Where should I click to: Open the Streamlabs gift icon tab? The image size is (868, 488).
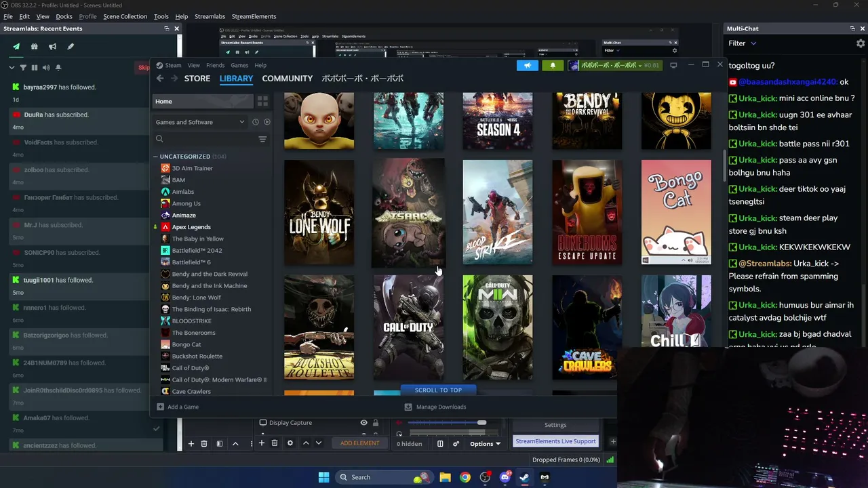(x=35, y=47)
